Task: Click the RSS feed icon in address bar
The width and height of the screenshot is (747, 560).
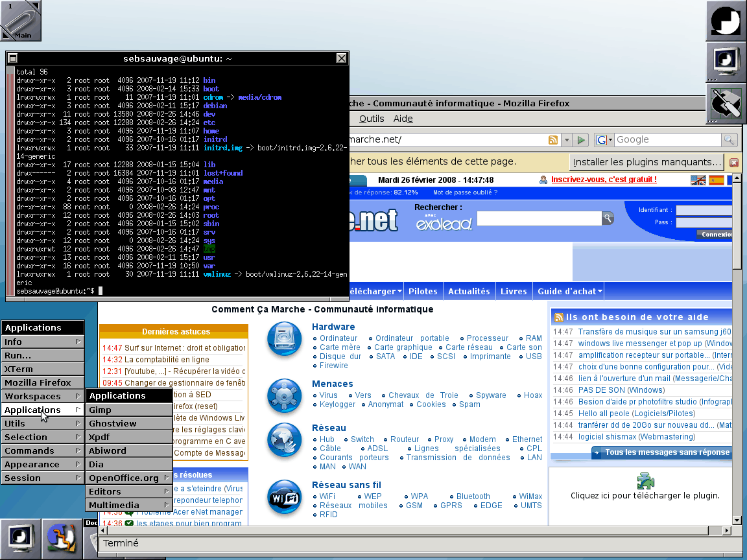Action: point(553,140)
